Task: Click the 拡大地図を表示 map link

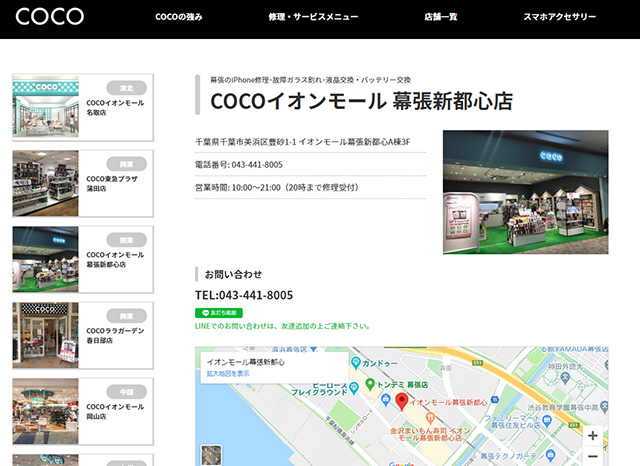Action: (x=228, y=373)
